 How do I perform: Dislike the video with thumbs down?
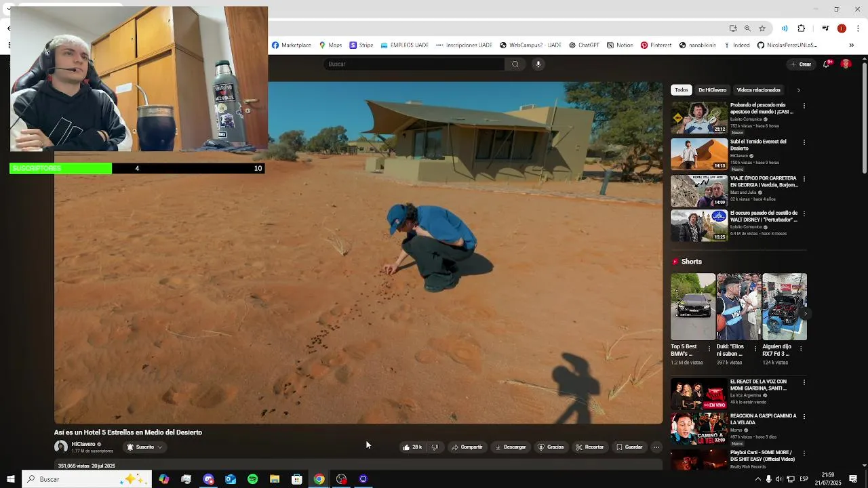click(435, 447)
